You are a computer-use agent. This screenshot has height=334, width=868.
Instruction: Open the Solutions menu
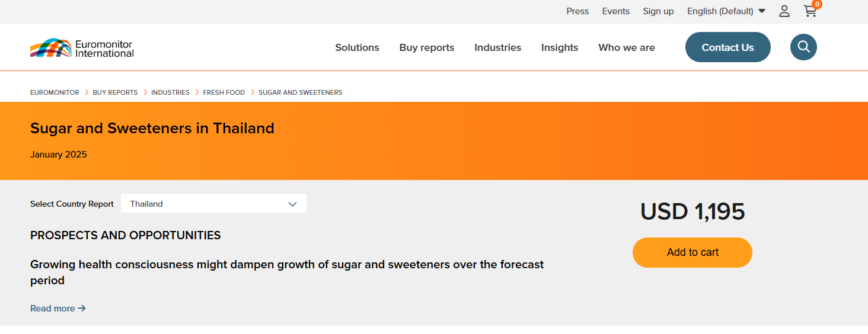(357, 48)
